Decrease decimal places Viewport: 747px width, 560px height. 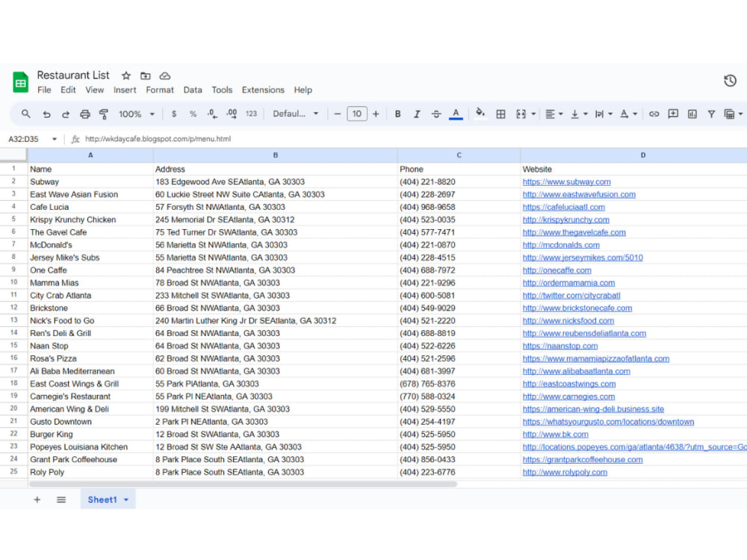[212, 113]
